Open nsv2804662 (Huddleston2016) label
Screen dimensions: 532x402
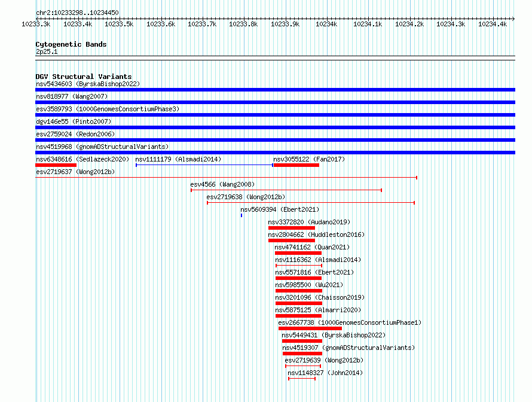click(x=316, y=234)
